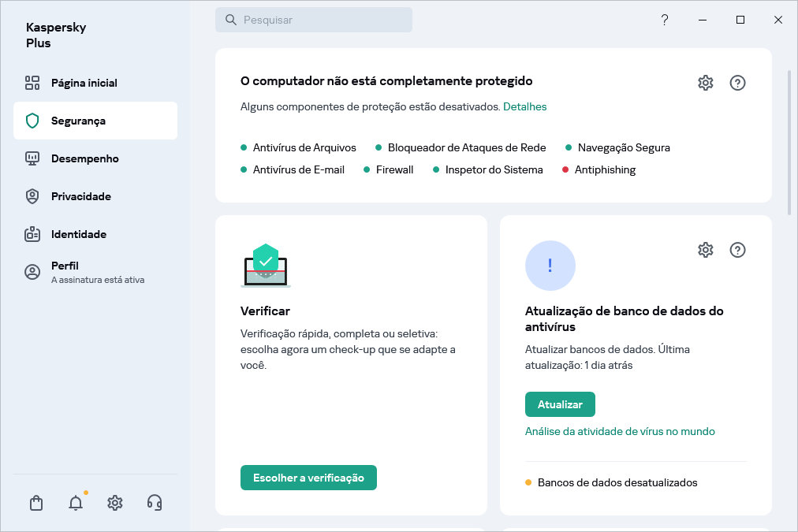Open help icon on the database update card
798x532 pixels.
pos(737,249)
